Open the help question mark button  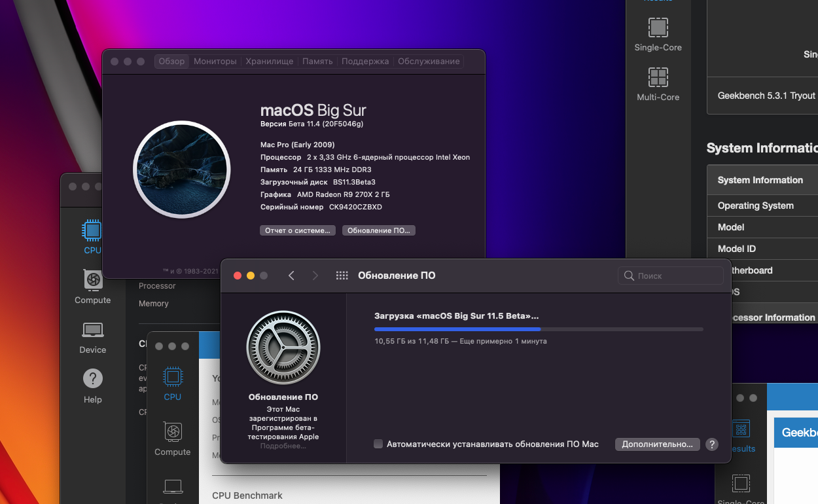tap(712, 444)
